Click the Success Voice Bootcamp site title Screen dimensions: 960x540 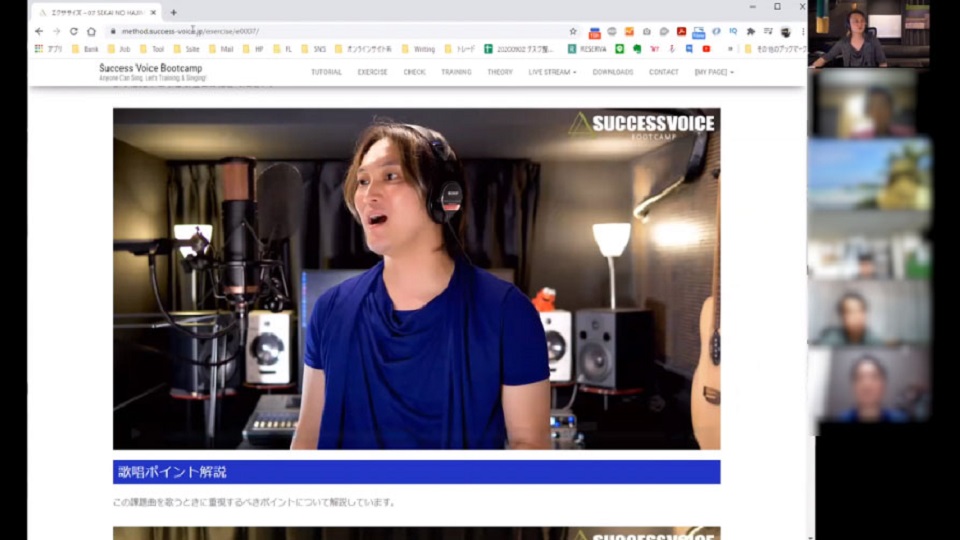tap(151, 68)
